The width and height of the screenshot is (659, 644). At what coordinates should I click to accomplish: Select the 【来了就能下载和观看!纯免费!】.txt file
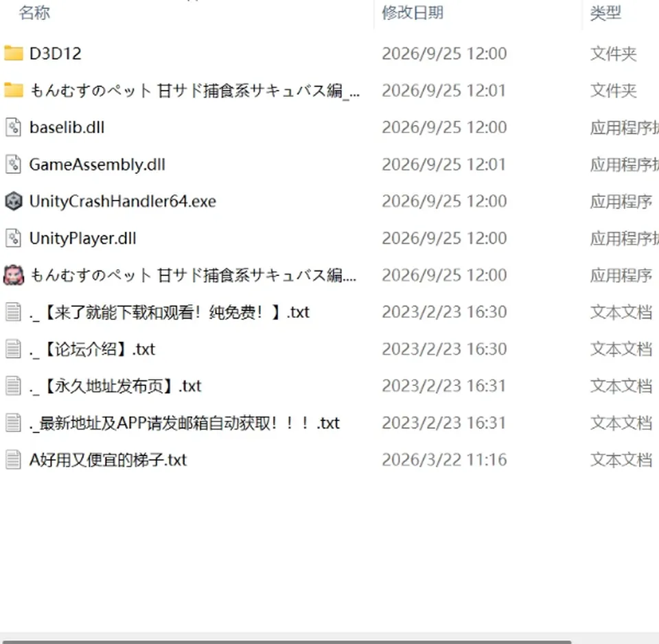click(x=170, y=312)
